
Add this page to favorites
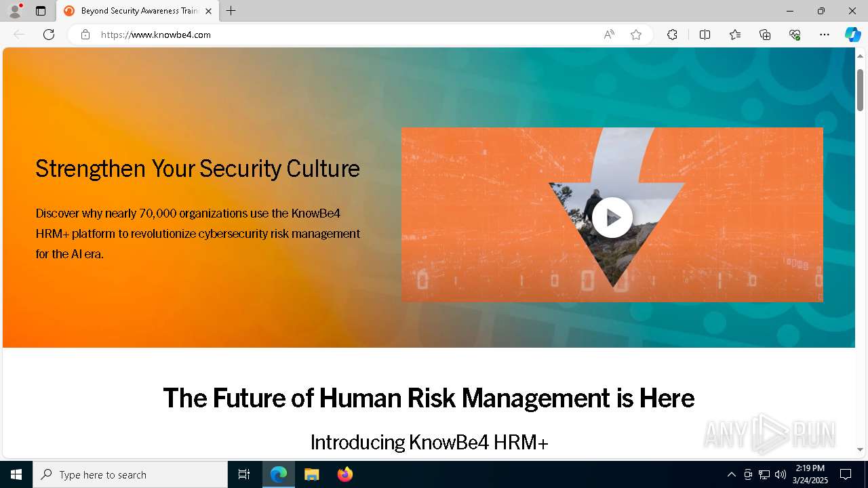636,35
